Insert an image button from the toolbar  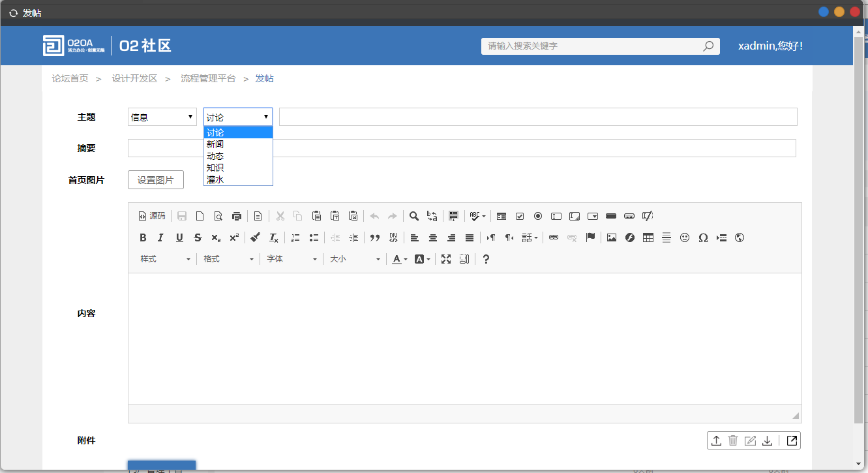click(629, 216)
